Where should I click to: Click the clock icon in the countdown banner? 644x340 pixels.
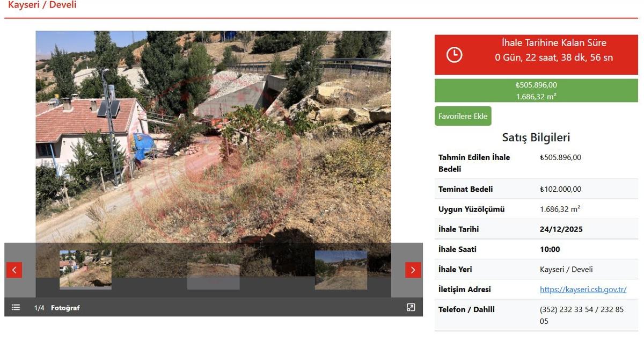click(454, 55)
